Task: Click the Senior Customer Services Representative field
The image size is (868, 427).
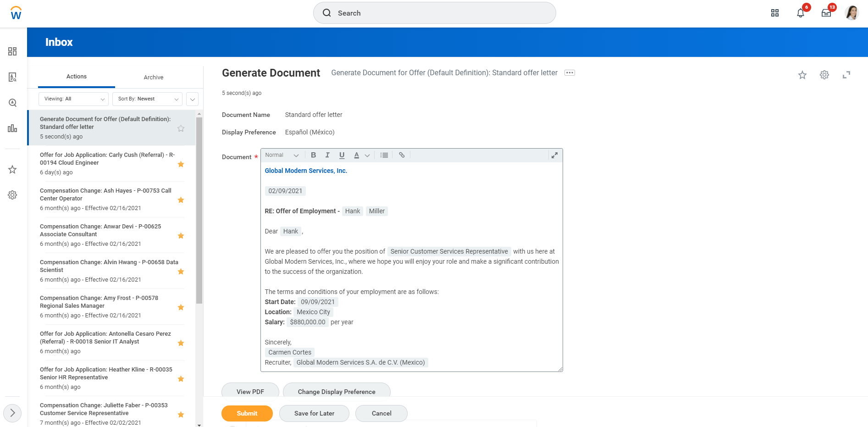Action: [449, 251]
